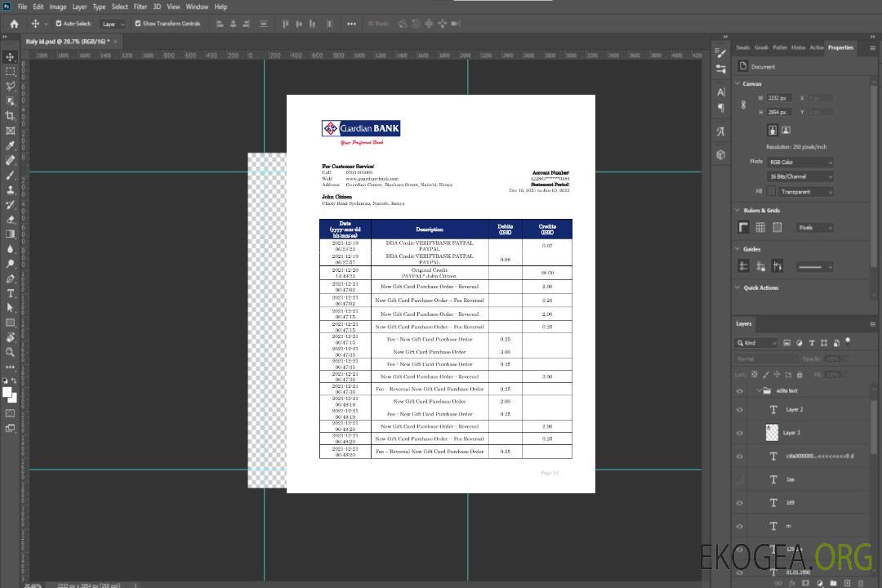882x588 pixels.
Task: Select the Eraser tool
Action: 10,220
